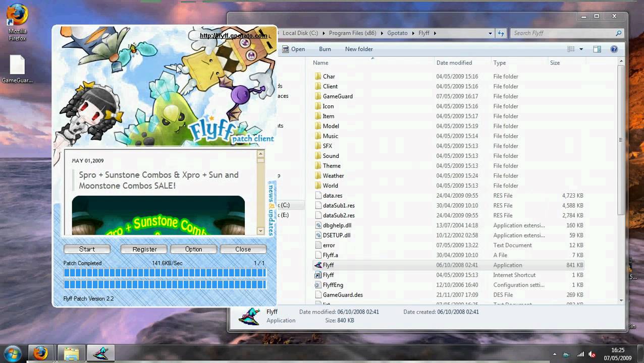The image size is (644, 363).
Task: Select the GameGuard folder icon
Action: click(x=318, y=96)
